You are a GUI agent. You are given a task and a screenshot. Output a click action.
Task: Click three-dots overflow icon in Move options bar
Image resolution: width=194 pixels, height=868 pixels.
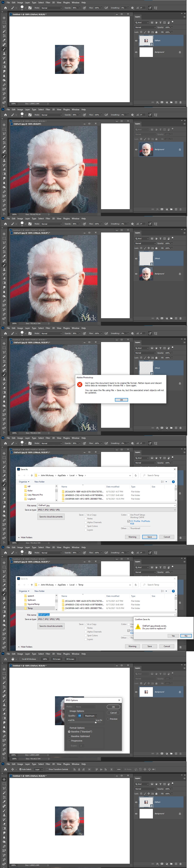[119, 769]
